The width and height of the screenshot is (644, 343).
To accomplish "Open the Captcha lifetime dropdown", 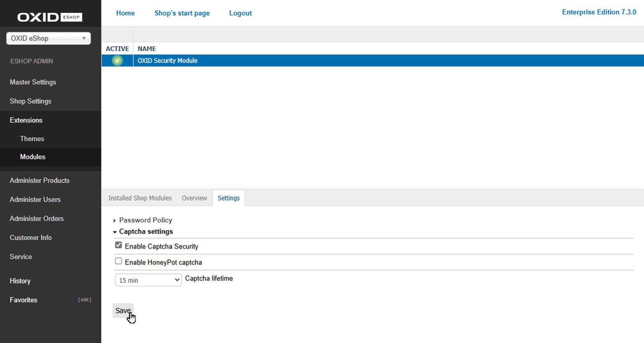I will click(x=148, y=280).
